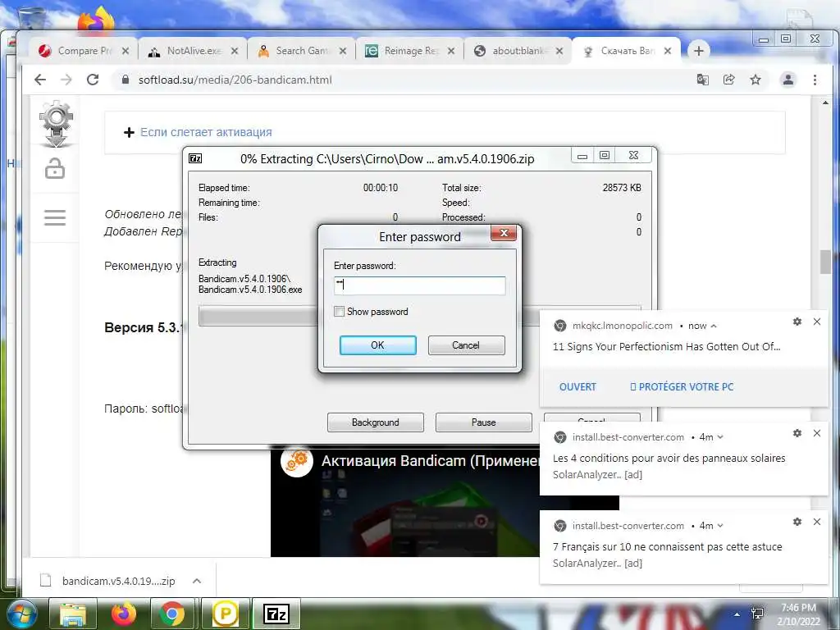Collapse the monopolic notification chevron
Screen dimensions: 840x630
[714, 326]
